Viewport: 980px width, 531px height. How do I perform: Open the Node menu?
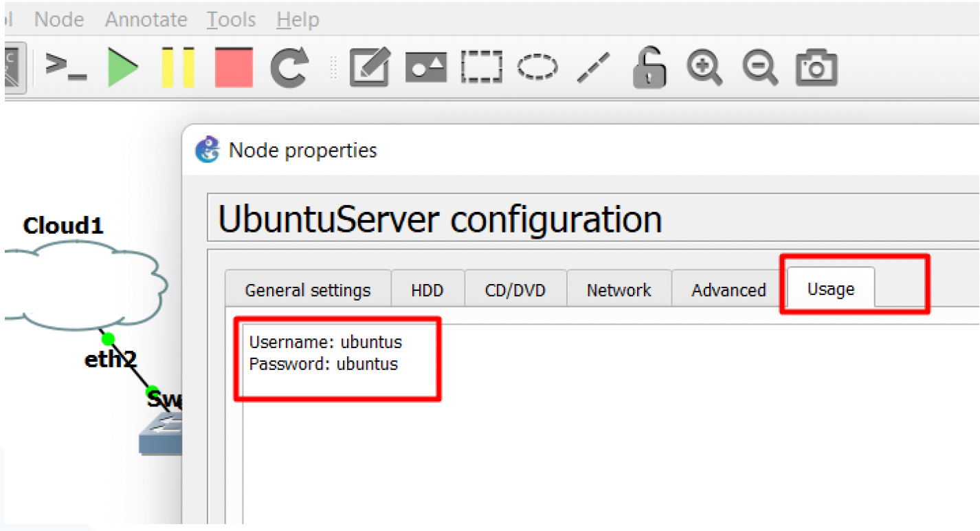[59, 19]
